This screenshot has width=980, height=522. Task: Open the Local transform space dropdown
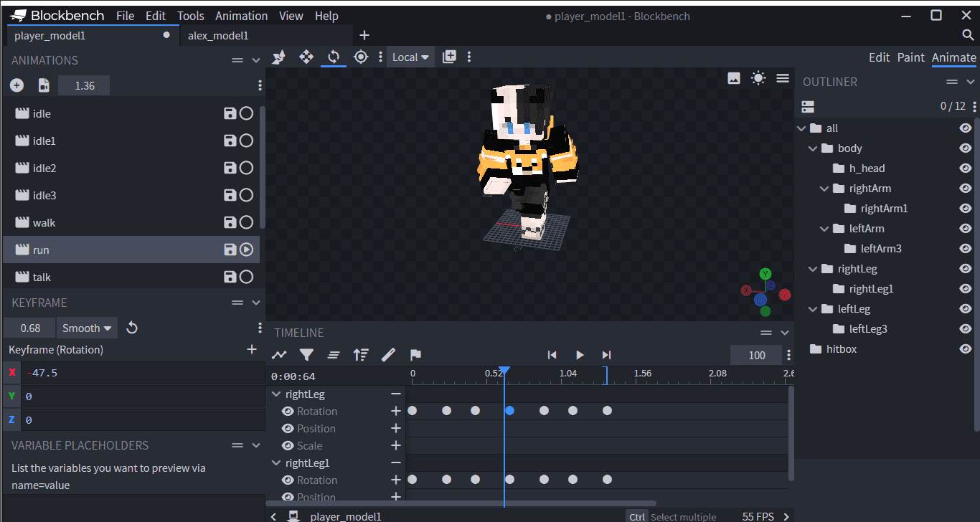click(x=410, y=57)
